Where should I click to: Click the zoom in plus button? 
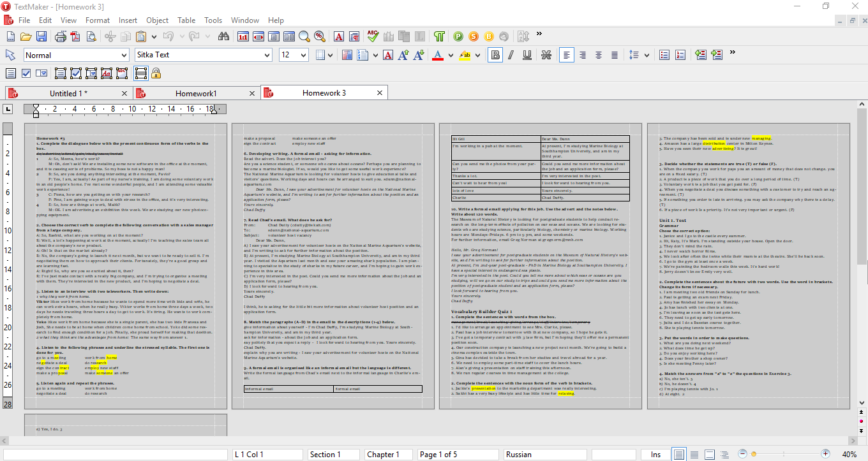click(x=825, y=454)
